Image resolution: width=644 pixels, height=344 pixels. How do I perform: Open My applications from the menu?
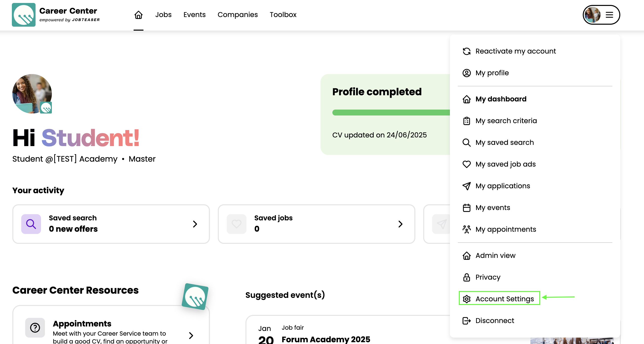[x=503, y=186]
